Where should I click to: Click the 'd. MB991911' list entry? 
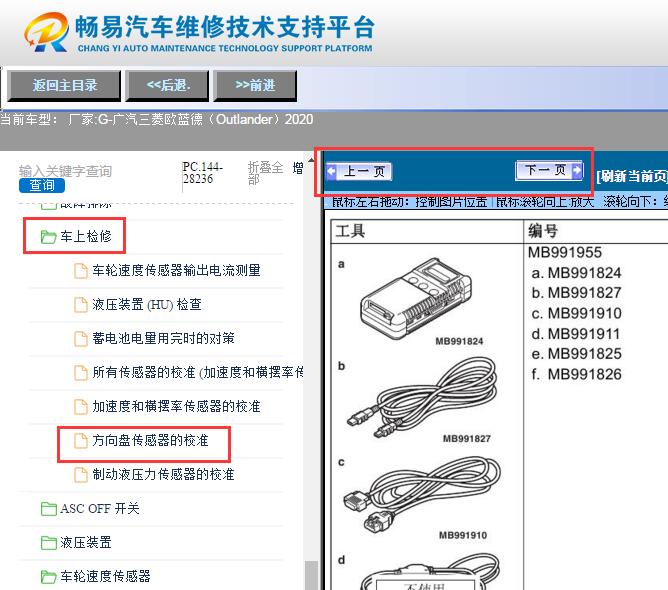[x=576, y=334]
